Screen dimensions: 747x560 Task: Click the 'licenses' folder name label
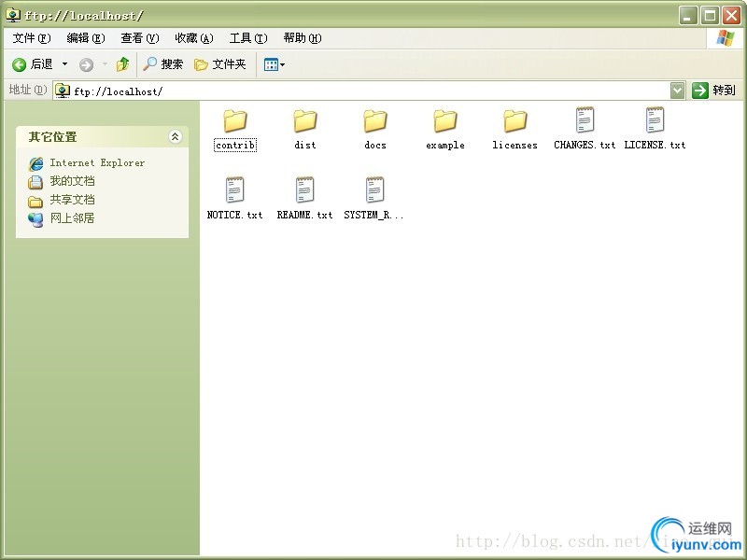515,146
